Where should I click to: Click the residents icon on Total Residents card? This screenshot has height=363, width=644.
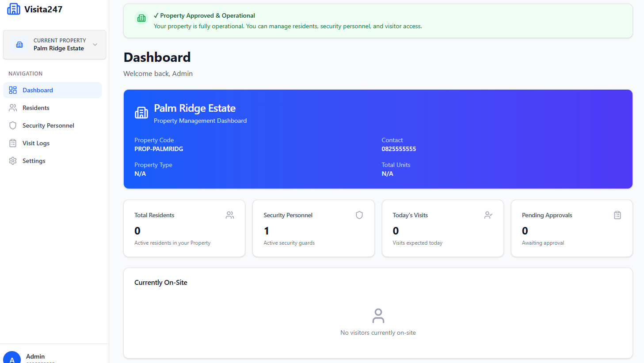pyautogui.click(x=229, y=215)
